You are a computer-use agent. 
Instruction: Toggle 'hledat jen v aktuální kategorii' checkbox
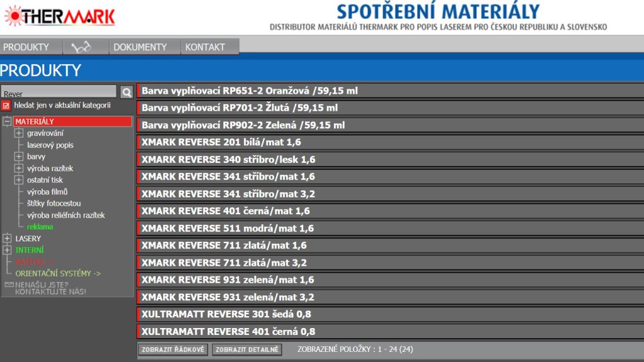6,106
